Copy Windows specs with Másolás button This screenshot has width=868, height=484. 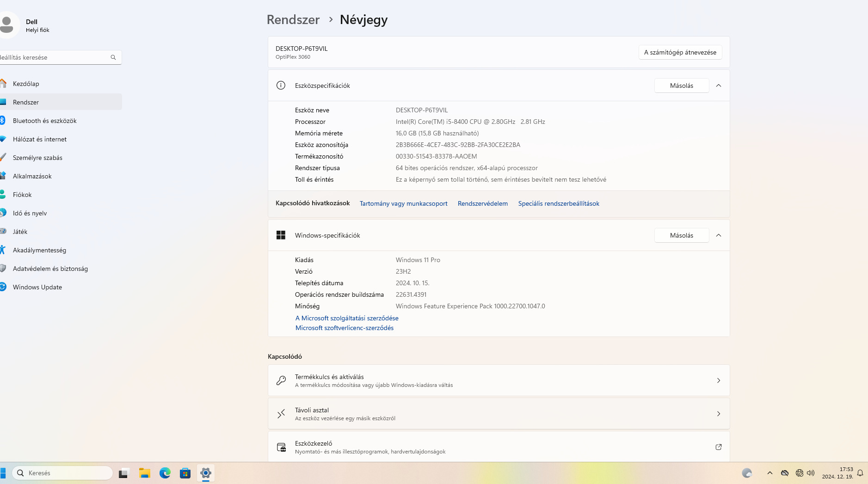(x=682, y=235)
